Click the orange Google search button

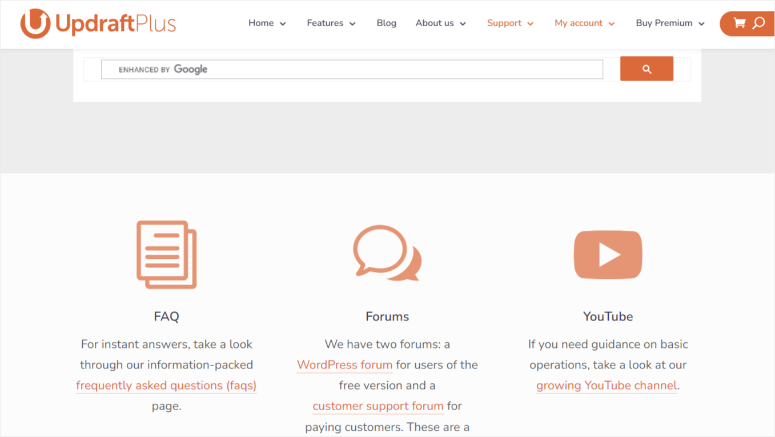646,69
